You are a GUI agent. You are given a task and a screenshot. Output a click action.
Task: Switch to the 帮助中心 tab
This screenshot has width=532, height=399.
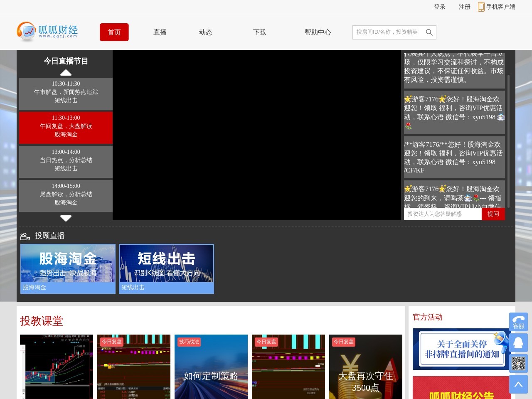point(318,32)
